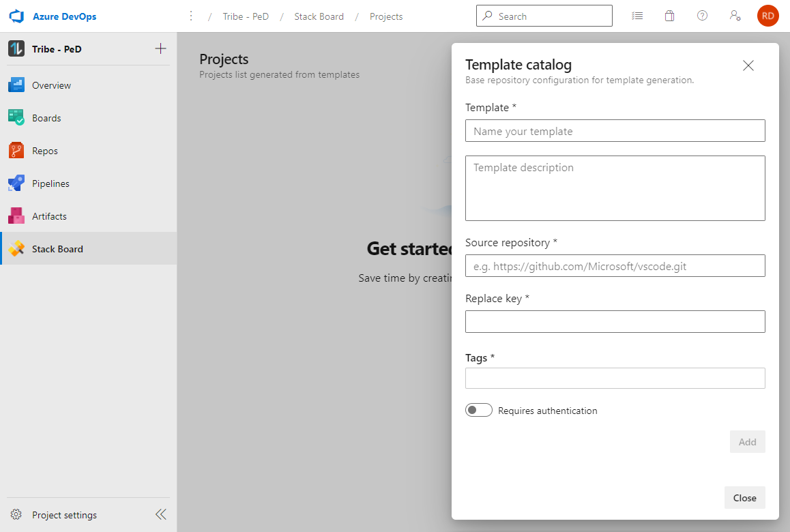Click the Add button
Screen dimensions: 790x532
(x=747, y=442)
